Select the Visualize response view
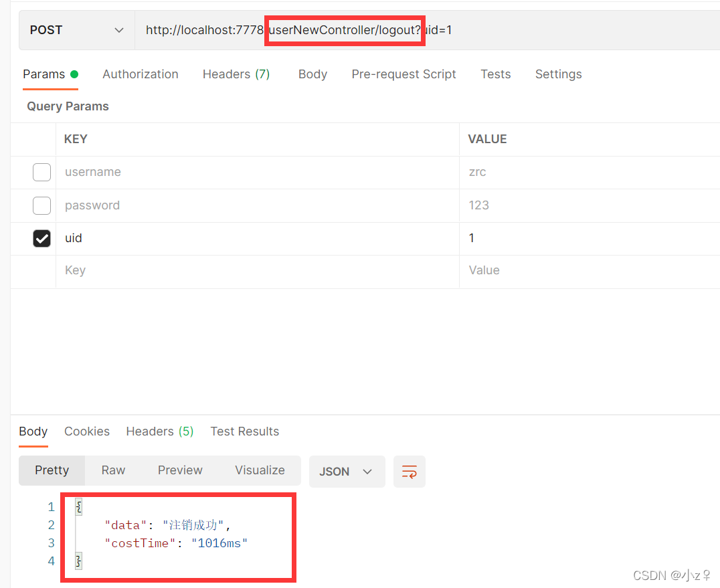This screenshot has height=588, width=720. [x=260, y=470]
